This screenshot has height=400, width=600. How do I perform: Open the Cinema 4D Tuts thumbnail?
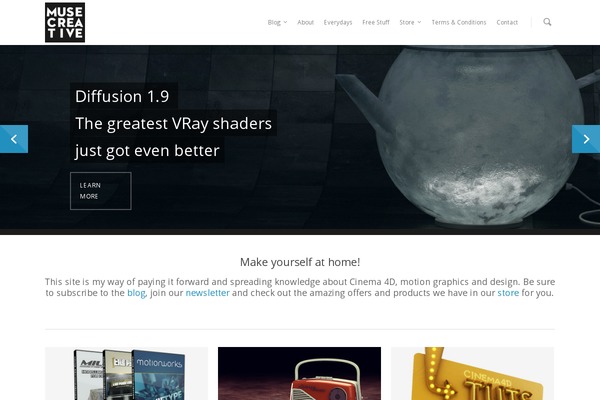tap(472, 374)
